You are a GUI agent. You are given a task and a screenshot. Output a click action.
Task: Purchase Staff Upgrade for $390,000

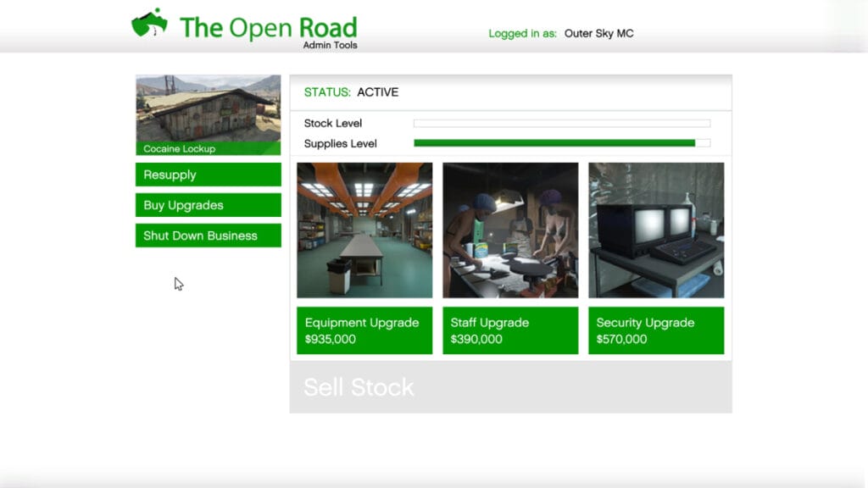pyautogui.click(x=510, y=330)
